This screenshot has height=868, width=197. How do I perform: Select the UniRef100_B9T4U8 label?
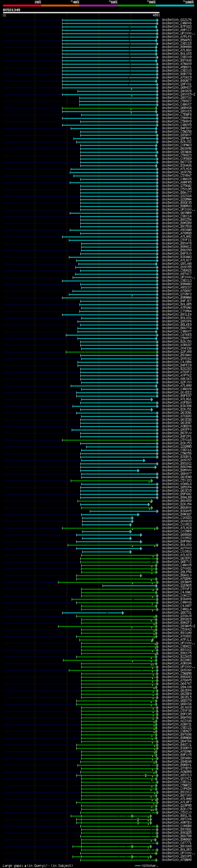coord(177,61)
